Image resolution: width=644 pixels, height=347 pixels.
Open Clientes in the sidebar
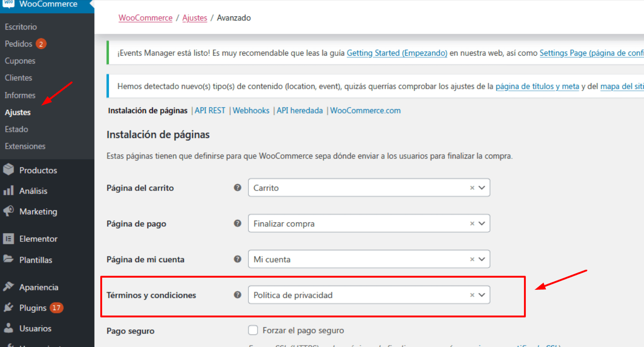pos(18,78)
